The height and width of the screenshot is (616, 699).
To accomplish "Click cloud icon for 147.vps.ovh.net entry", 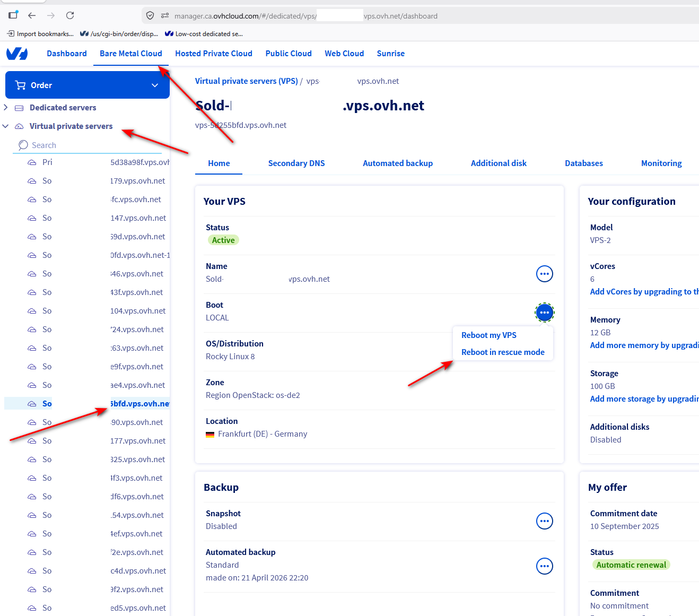I will tap(32, 218).
